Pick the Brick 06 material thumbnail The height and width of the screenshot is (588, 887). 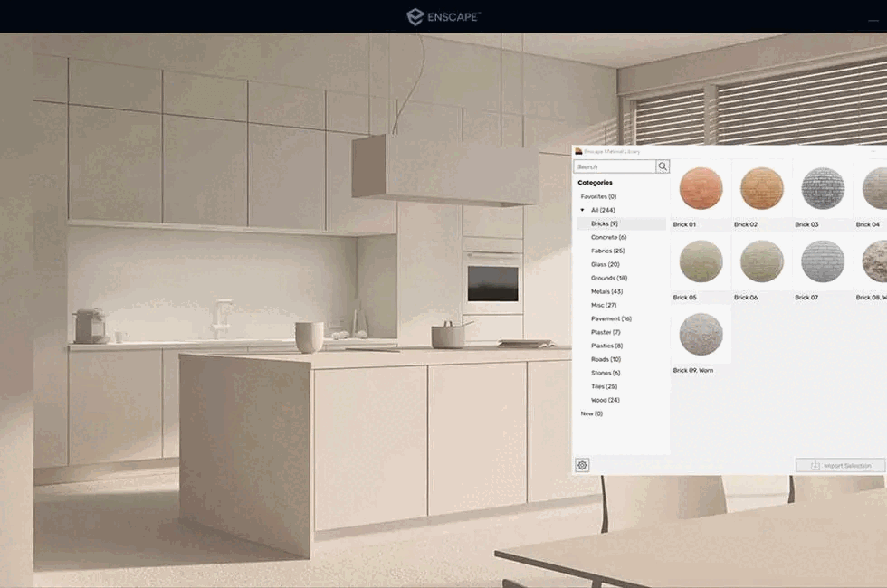coord(761,261)
